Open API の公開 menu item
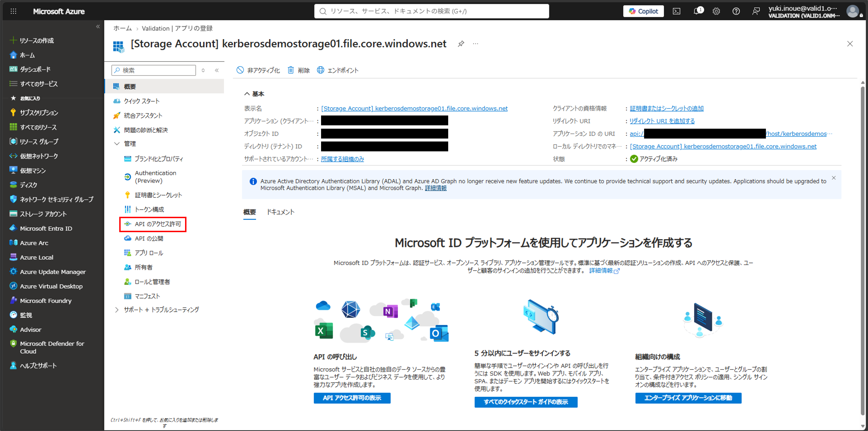Viewport: 868px width, 431px height. click(143, 238)
